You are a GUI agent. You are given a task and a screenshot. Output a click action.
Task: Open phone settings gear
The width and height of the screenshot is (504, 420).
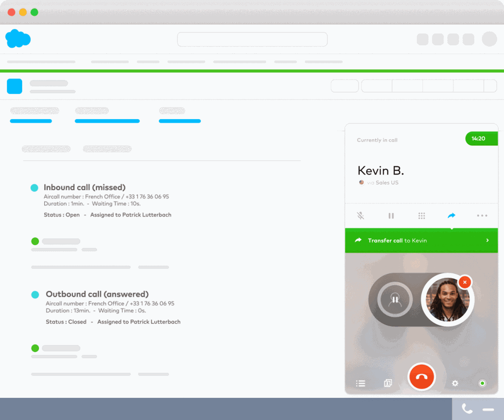tap(455, 383)
